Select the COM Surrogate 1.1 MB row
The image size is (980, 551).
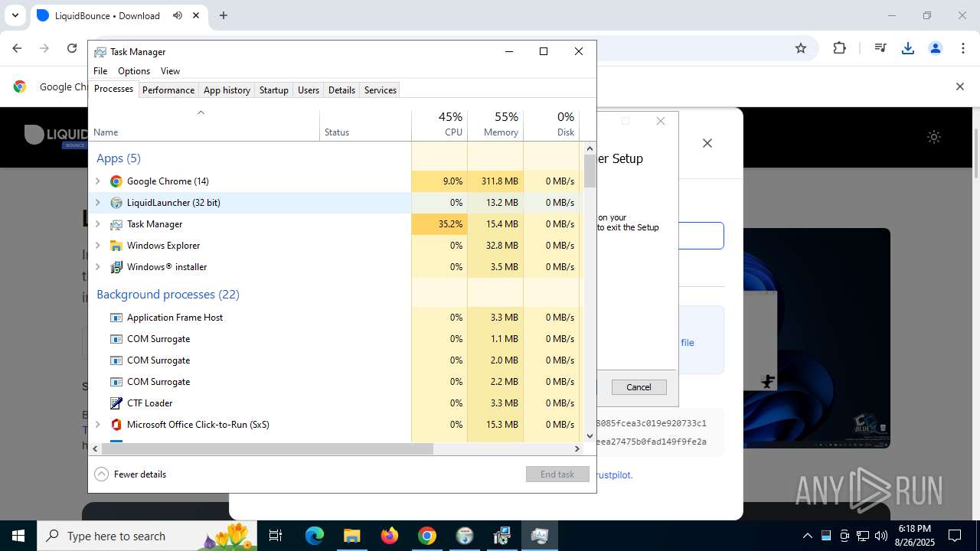click(336, 339)
